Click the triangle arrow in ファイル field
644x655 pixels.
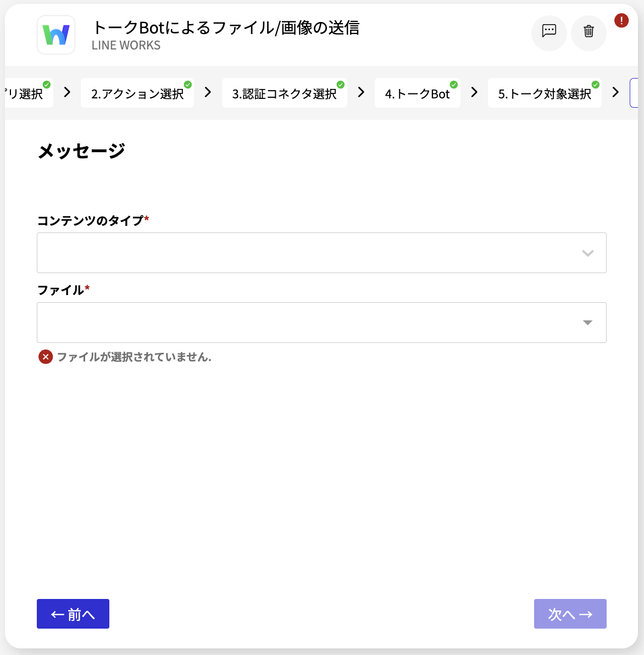587,323
